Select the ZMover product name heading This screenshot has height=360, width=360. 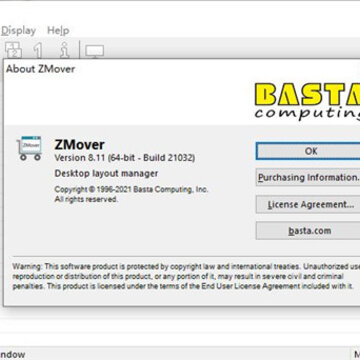tap(79, 145)
